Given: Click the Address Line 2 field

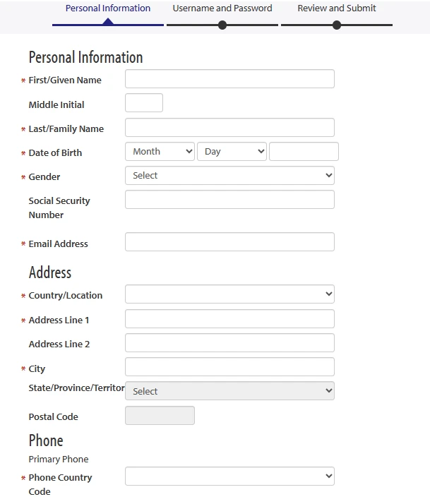Looking at the screenshot, I should (229, 342).
